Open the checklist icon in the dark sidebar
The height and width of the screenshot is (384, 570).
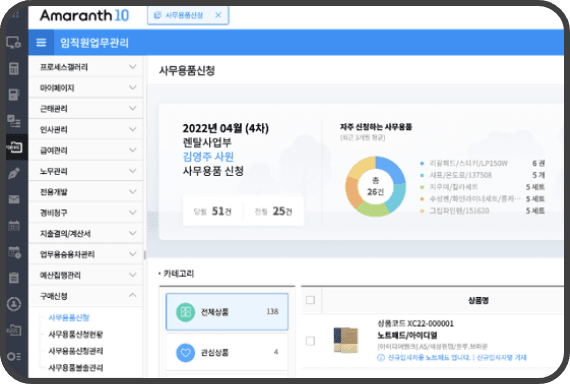click(14, 121)
